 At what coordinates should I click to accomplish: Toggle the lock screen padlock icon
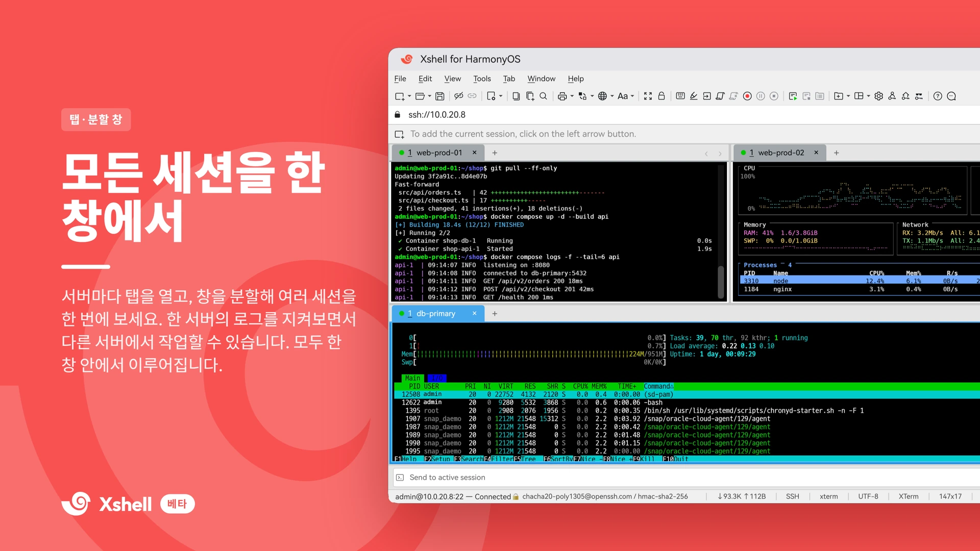pyautogui.click(x=661, y=96)
